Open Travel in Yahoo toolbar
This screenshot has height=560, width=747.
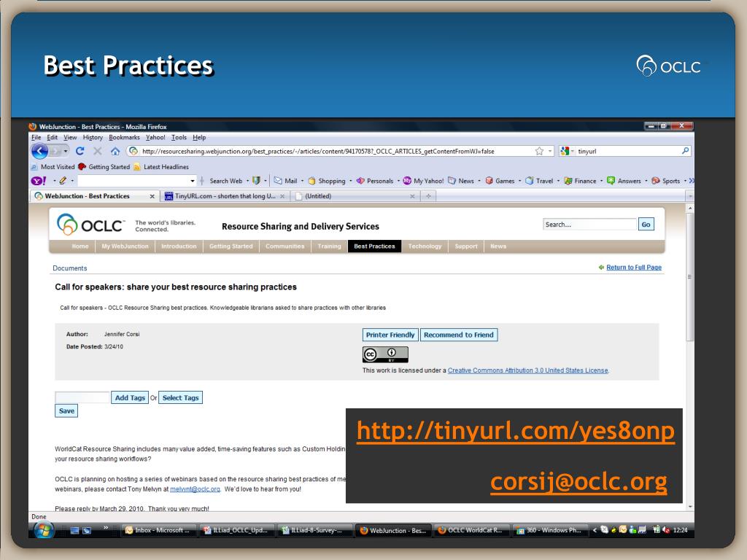(x=539, y=181)
